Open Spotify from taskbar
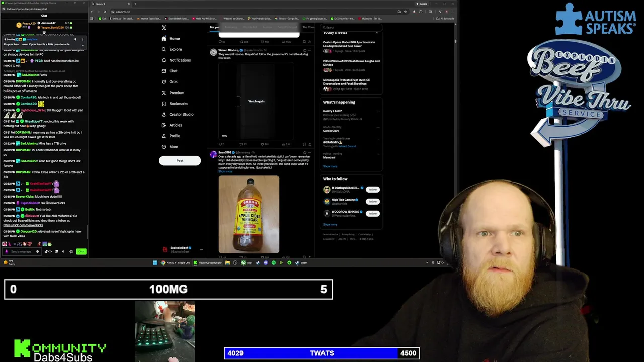This screenshot has width=644, height=362. pyautogui.click(x=274, y=263)
